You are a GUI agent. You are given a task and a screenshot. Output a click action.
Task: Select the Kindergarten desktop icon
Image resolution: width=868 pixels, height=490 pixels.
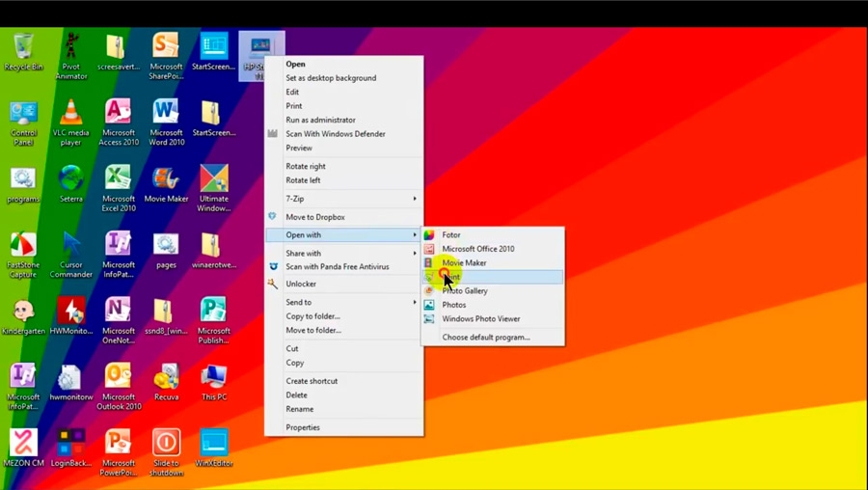tap(23, 317)
